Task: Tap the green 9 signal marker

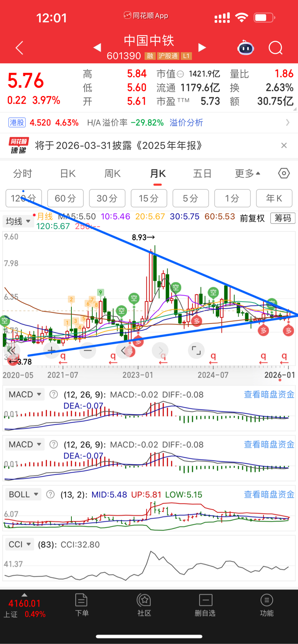Action: 100,293
